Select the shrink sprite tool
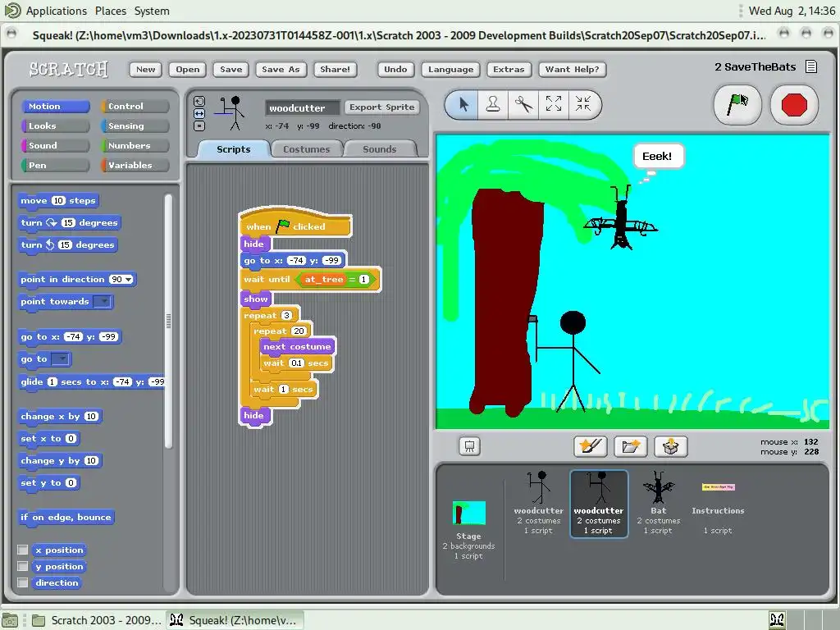This screenshot has height=630, width=840. tap(583, 104)
